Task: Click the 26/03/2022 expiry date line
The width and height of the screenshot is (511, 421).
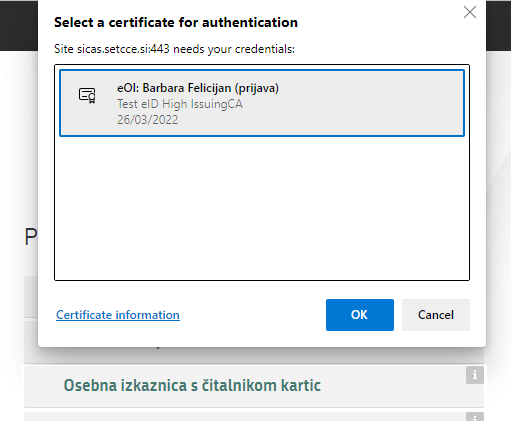Action: click(x=147, y=120)
